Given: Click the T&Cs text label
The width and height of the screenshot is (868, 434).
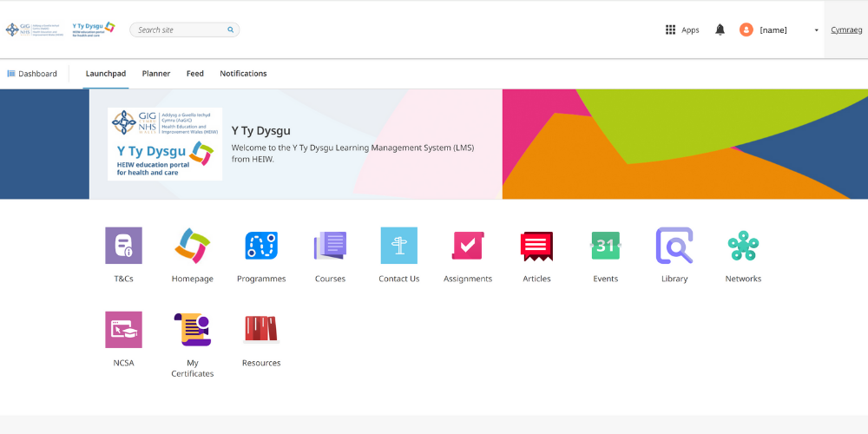Looking at the screenshot, I should 123,279.
